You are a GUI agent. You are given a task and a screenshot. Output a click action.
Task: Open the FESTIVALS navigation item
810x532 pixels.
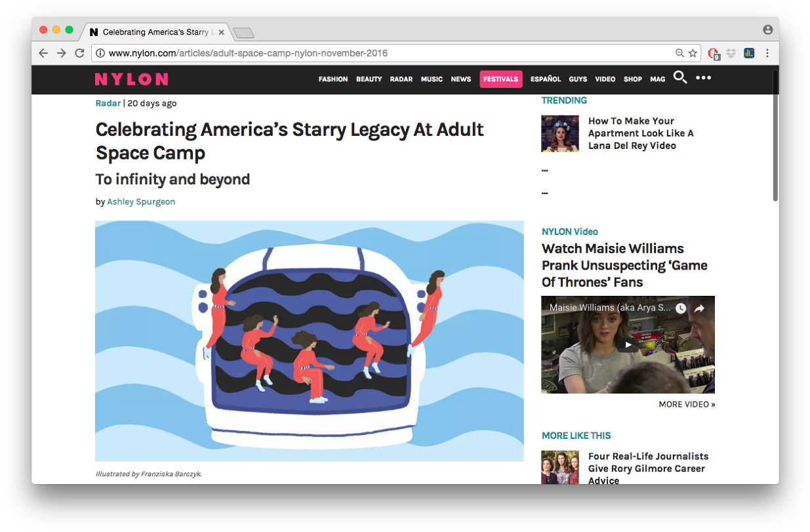click(500, 79)
